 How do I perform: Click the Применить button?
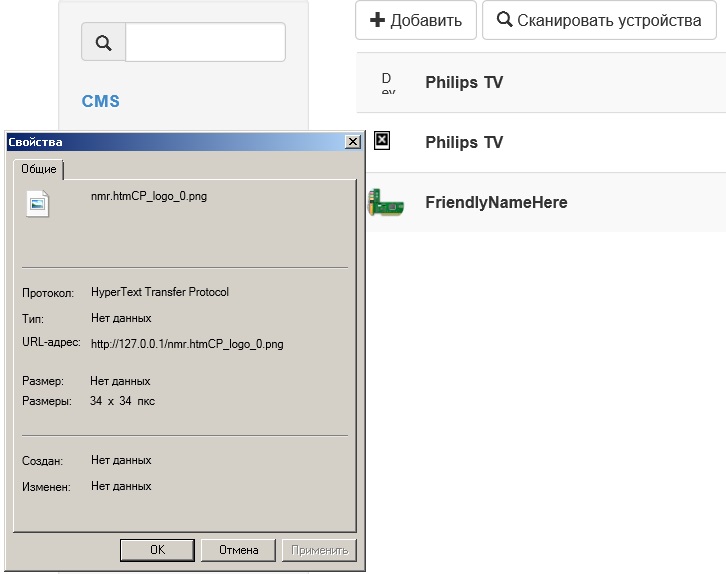(318, 550)
